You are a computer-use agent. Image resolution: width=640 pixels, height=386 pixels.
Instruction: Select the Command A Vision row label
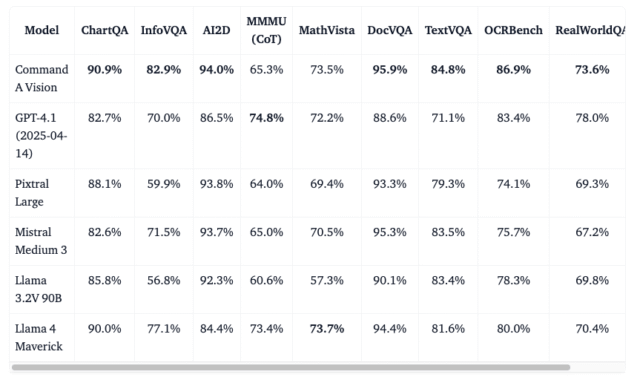tap(42, 78)
